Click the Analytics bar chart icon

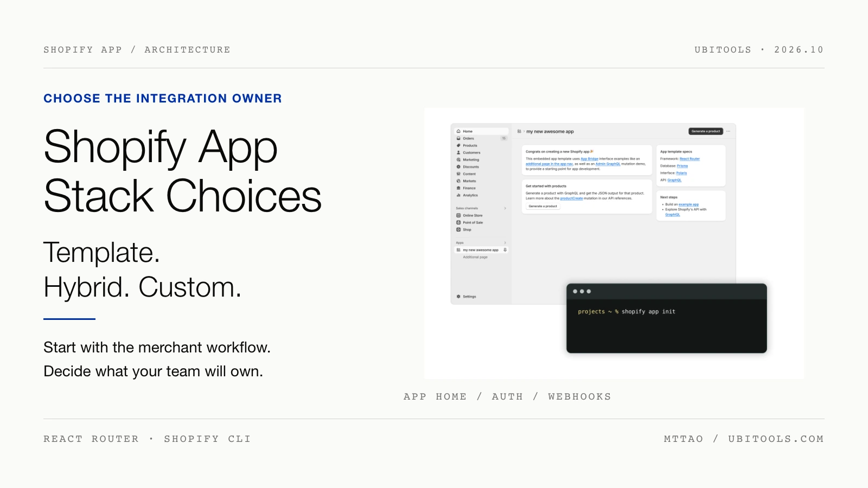[458, 195]
